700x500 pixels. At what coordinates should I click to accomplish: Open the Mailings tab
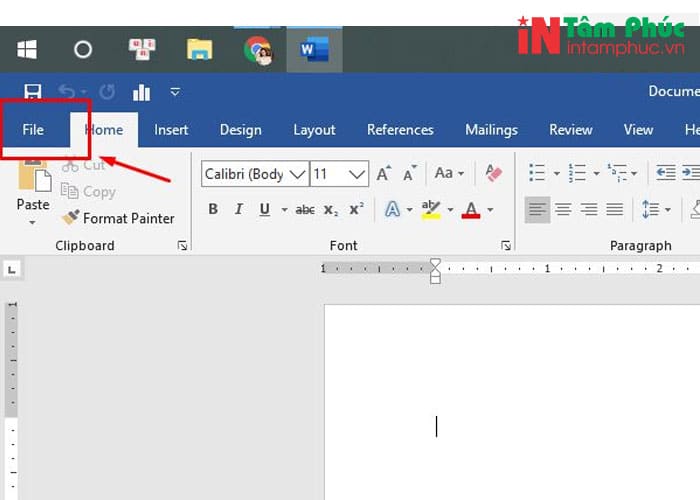click(492, 130)
